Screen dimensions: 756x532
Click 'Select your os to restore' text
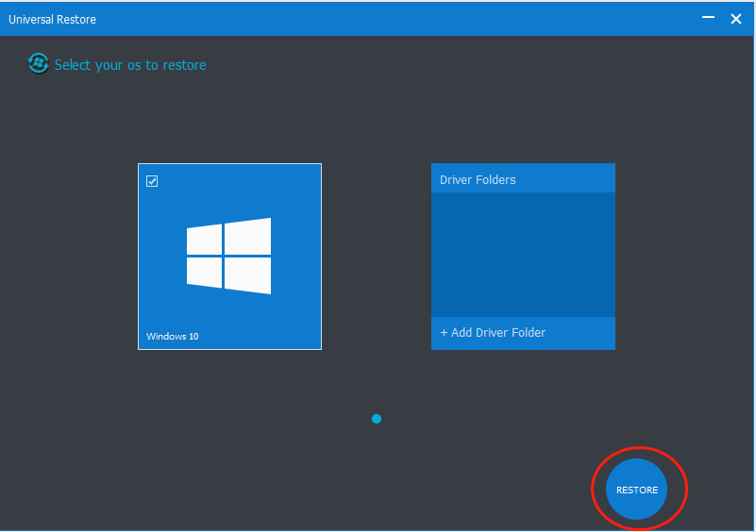pos(130,65)
